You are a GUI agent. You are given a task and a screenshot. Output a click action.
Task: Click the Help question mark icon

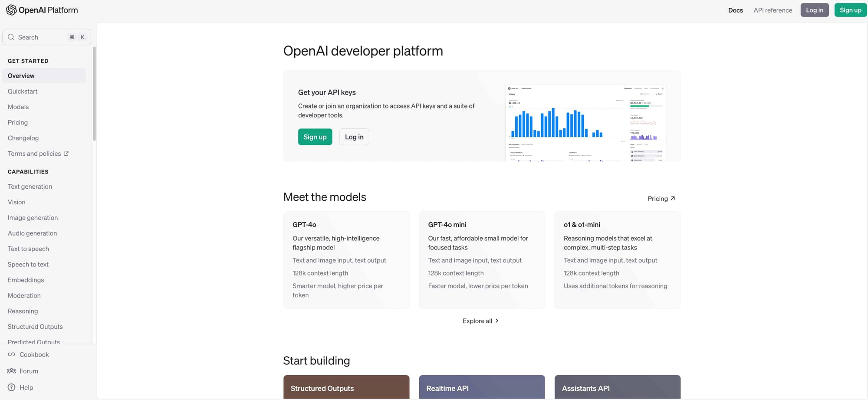[x=12, y=387]
